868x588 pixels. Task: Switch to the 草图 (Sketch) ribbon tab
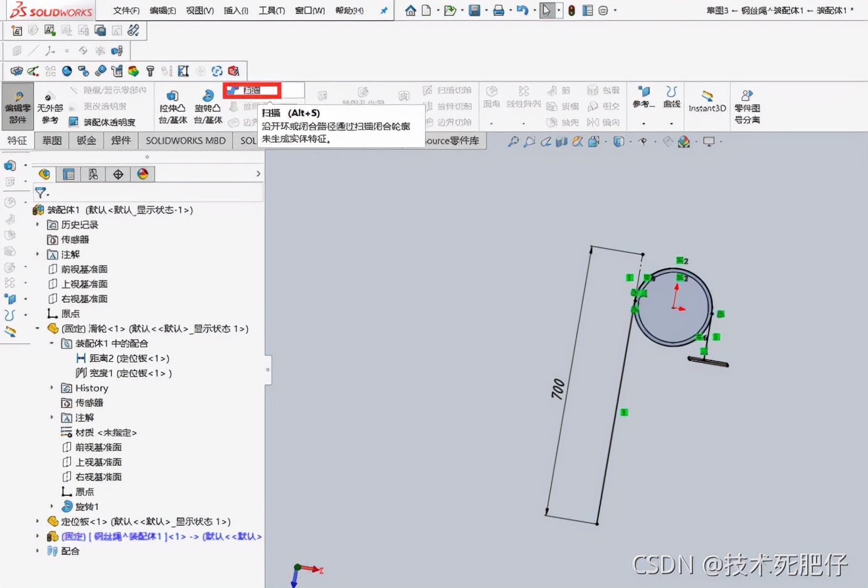tap(51, 140)
